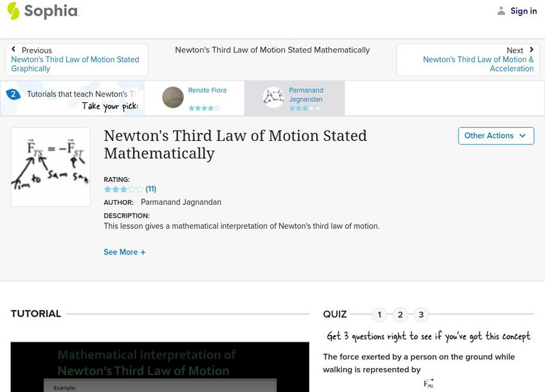Image resolution: width=545 pixels, height=392 pixels.
Task: Expand the description with See More
Action: click(124, 252)
